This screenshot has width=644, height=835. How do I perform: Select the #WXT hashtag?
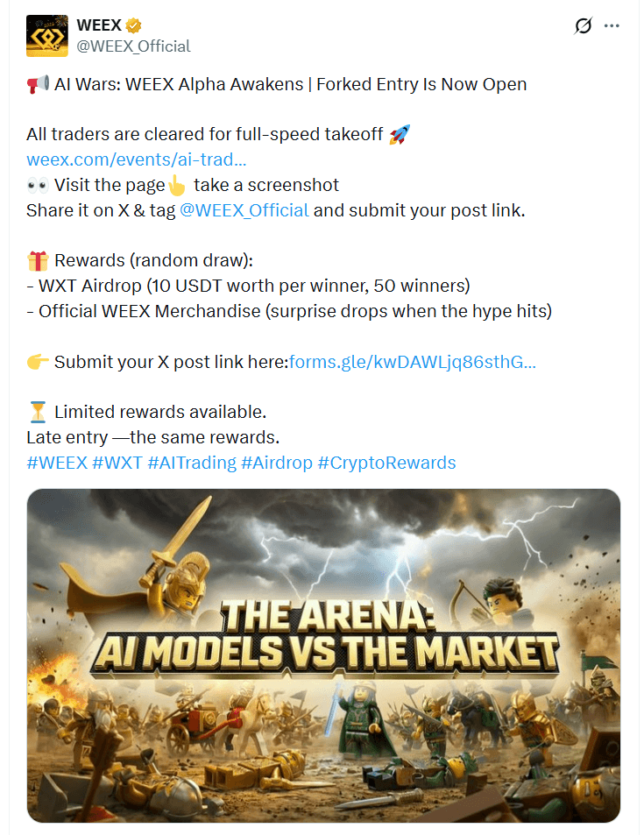click(x=117, y=463)
